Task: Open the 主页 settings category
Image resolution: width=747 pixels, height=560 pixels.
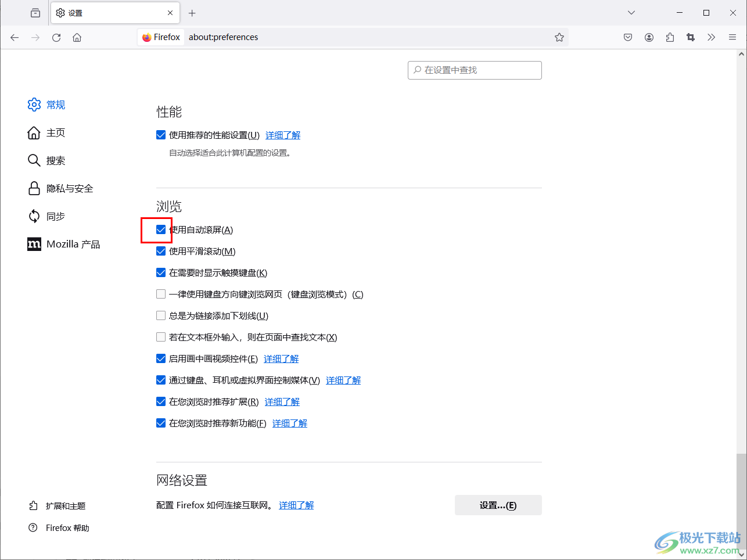Action: coord(46,132)
